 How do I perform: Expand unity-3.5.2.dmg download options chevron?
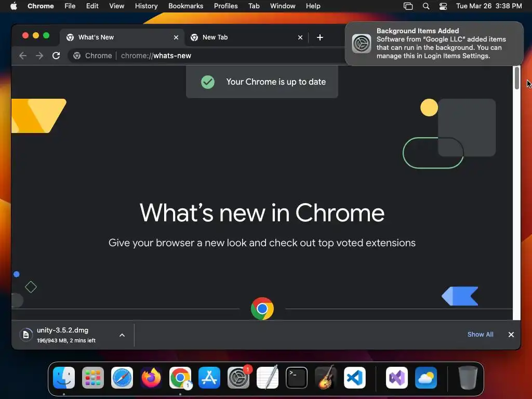click(x=122, y=335)
